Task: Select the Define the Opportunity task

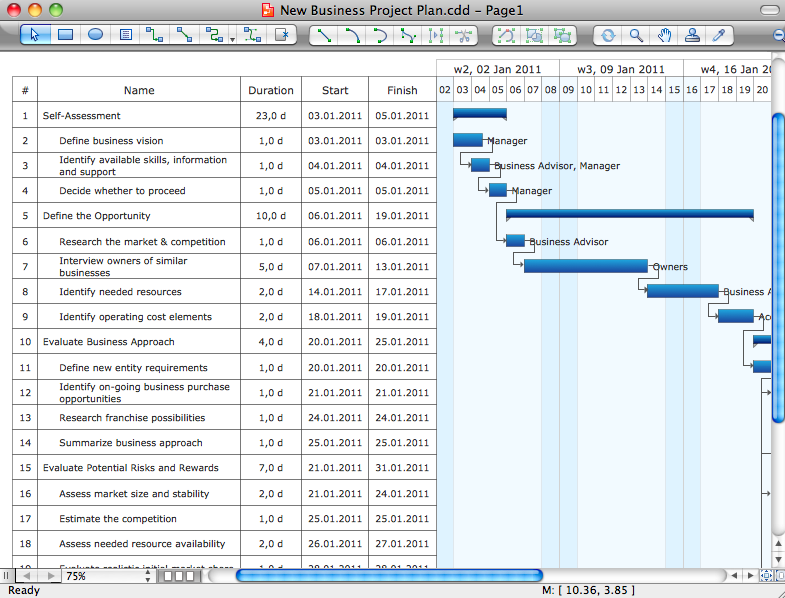Action: pos(96,216)
